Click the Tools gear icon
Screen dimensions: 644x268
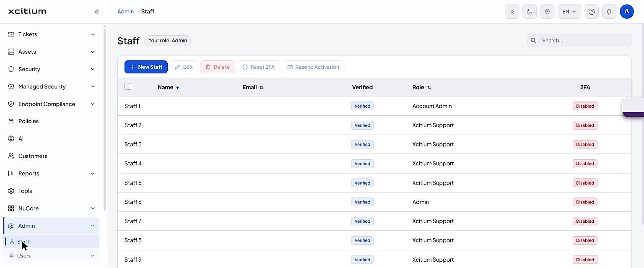pos(11,191)
